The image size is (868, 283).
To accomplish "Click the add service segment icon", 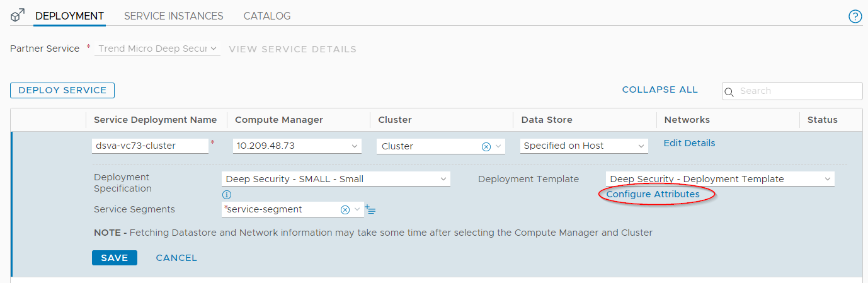I will [370, 209].
